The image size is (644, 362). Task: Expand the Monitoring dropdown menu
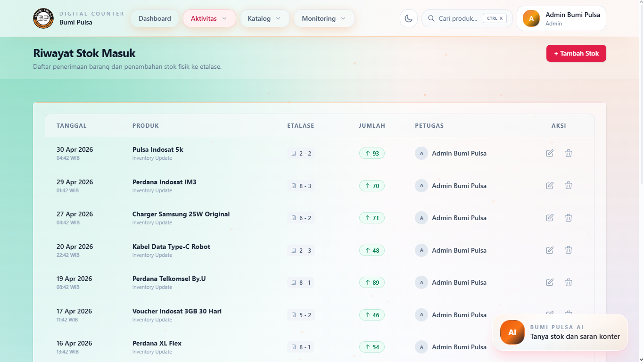(x=324, y=18)
